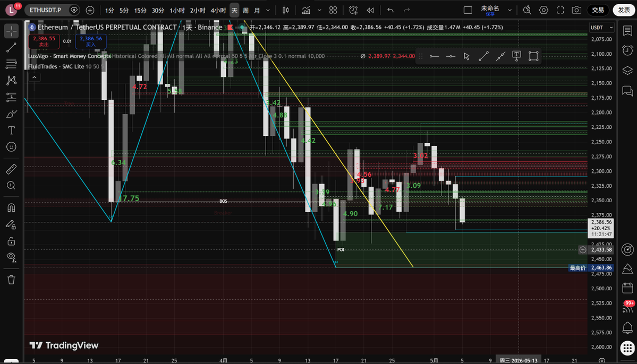Select rectangle shape in floating toolbar
This screenshot has width=637, height=364.
[533, 56]
